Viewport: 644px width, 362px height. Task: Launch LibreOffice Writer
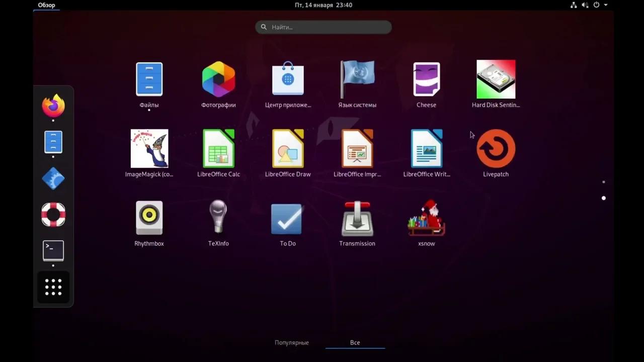(x=427, y=148)
